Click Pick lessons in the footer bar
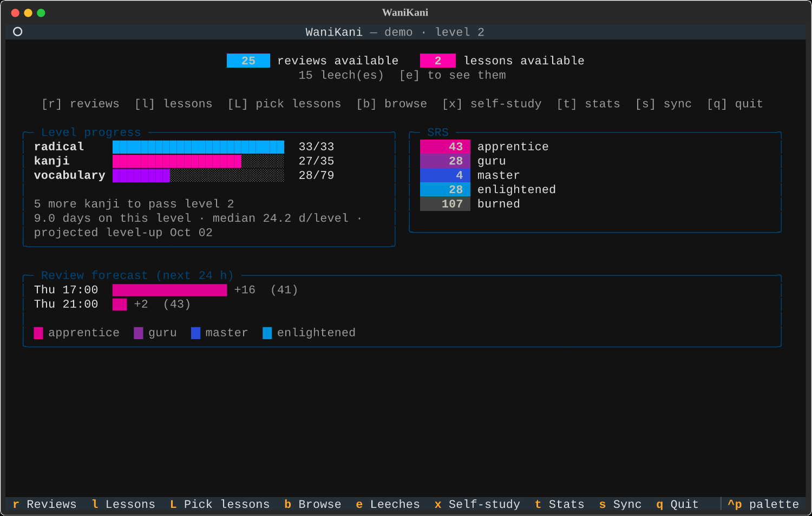812x516 pixels. (220, 504)
